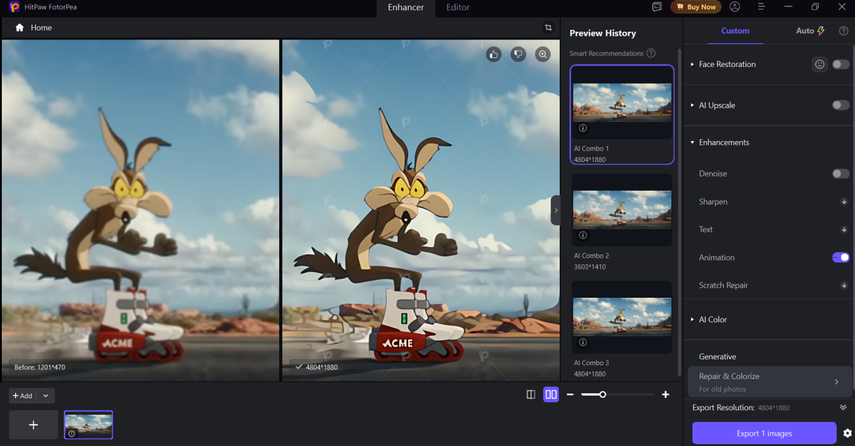Open the feedback message icon in title bar
Viewport: 855px width, 446px height.
(x=657, y=7)
